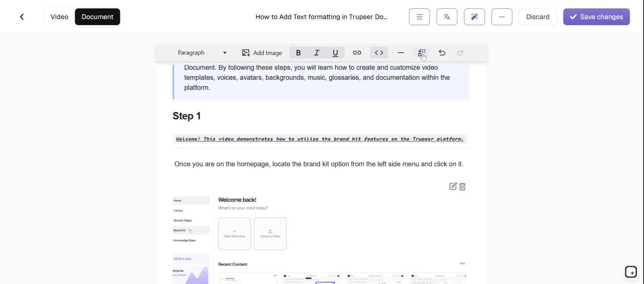This screenshot has height=284, width=644.
Task: Switch to the Video tab
Action: coord(59,17)
